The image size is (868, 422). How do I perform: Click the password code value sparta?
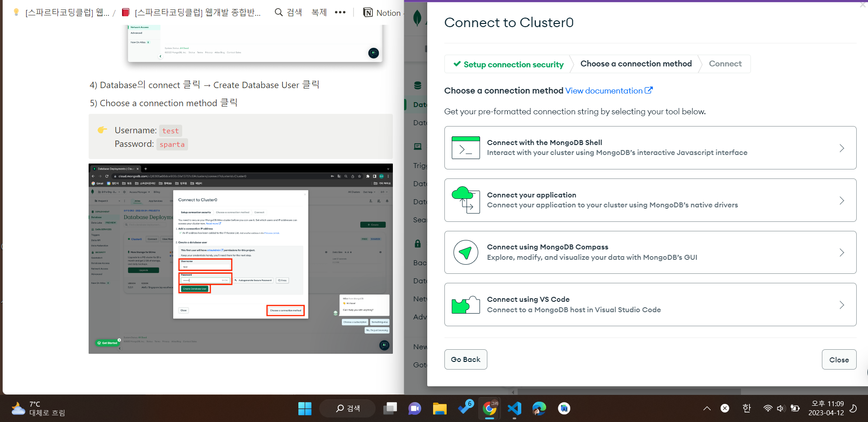pyautogui.click(x=172, y=144)
